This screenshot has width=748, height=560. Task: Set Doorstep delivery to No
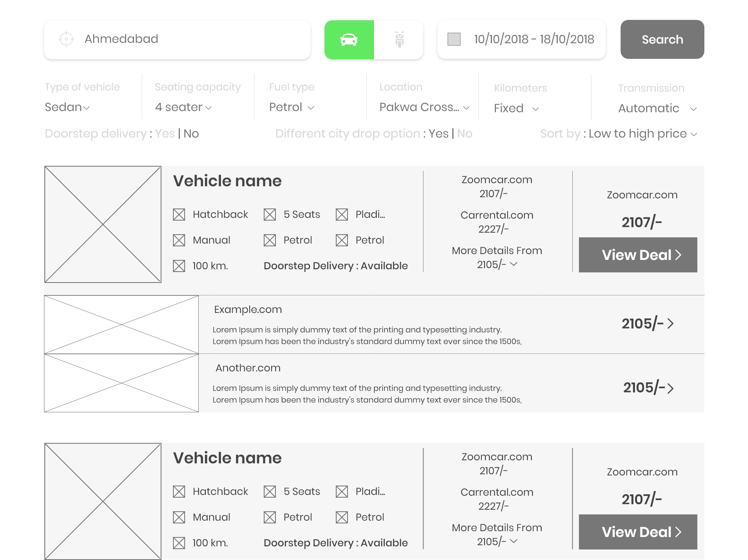[x=191, y=134]
